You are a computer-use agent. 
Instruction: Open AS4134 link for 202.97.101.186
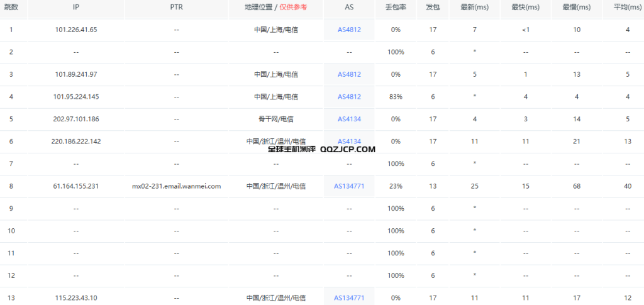tap(349, 119)
